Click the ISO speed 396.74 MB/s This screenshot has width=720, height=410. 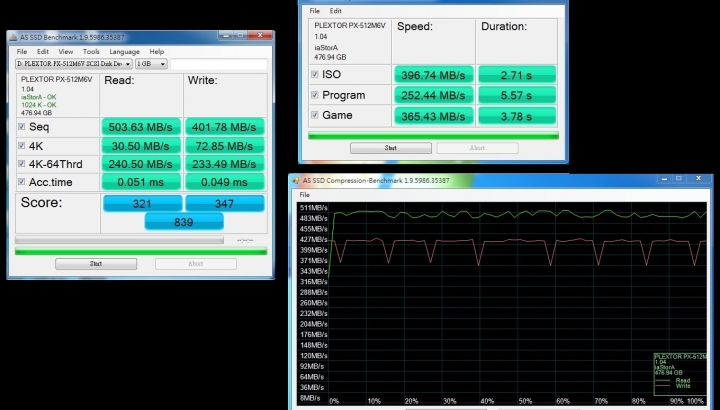pos(433,75)
